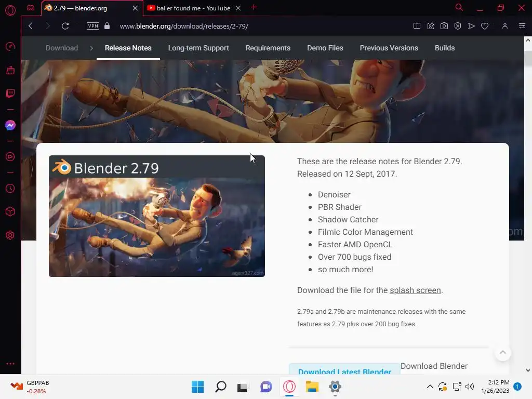Click the page vertical scrollbar thumb
532x399 pixels.
[528, 58]
